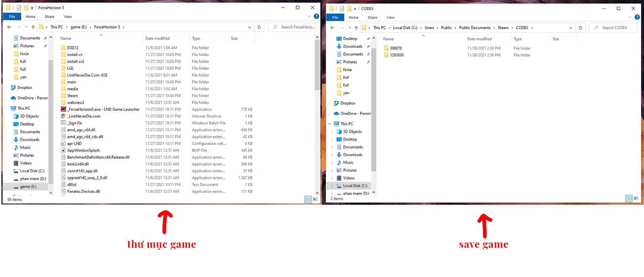The image size is (644, 277).
Task: Sort by Date modified column in ForzaHorizon 5
Action: click(157, 39)
